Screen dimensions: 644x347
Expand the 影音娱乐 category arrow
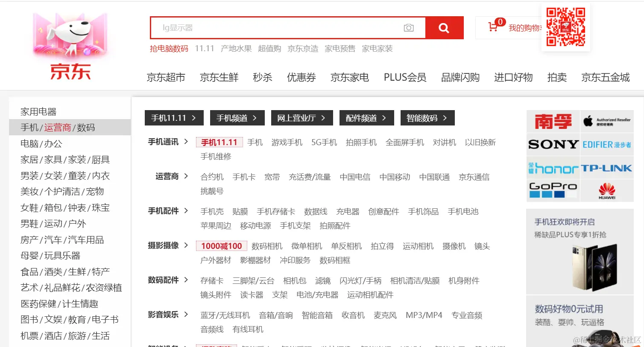pos(186,314)
